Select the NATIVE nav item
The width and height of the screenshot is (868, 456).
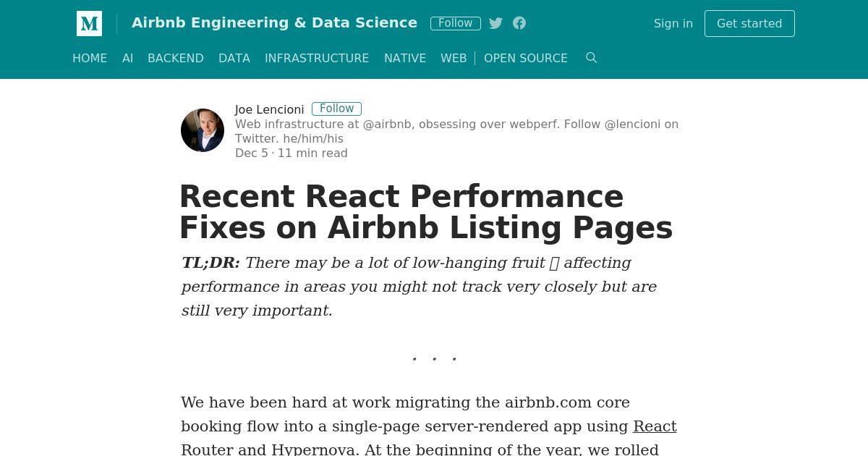pyautogui.click(x=405, y=58)
